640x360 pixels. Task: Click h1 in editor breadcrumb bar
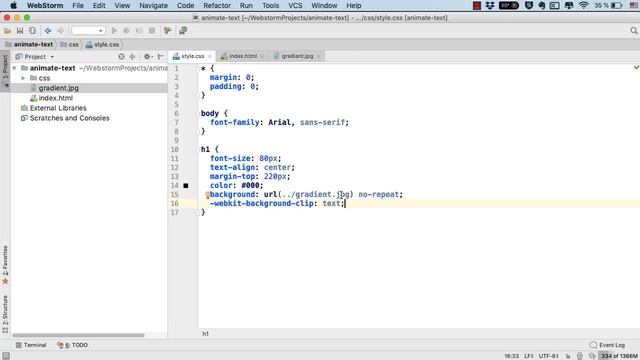tap(205, 334)
